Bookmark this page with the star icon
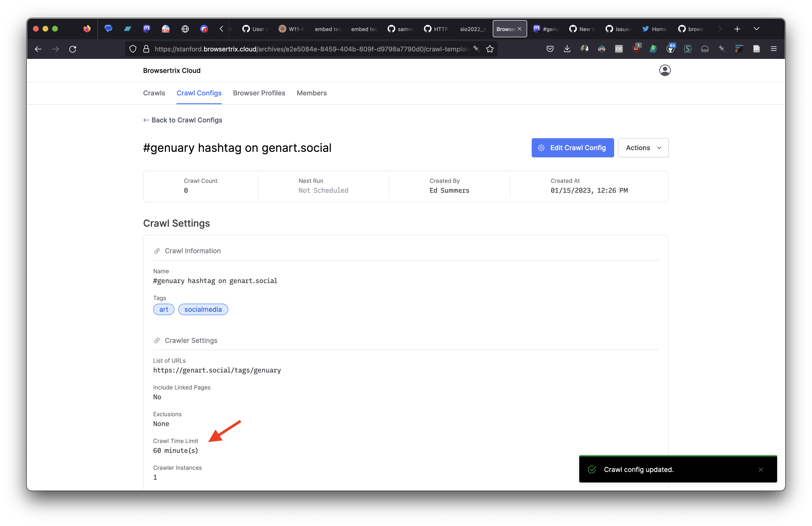 [490, 49]
